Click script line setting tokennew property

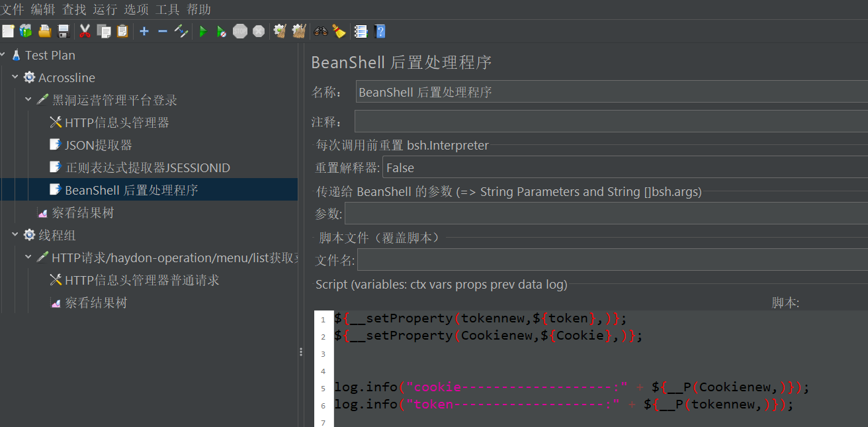coord(480,318)
